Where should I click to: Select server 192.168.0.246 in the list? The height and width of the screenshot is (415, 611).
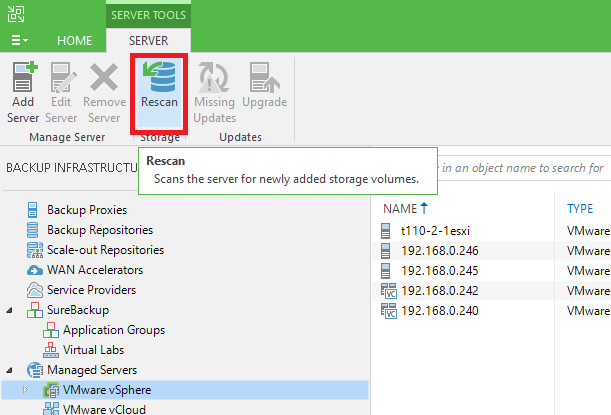(491, 251)
